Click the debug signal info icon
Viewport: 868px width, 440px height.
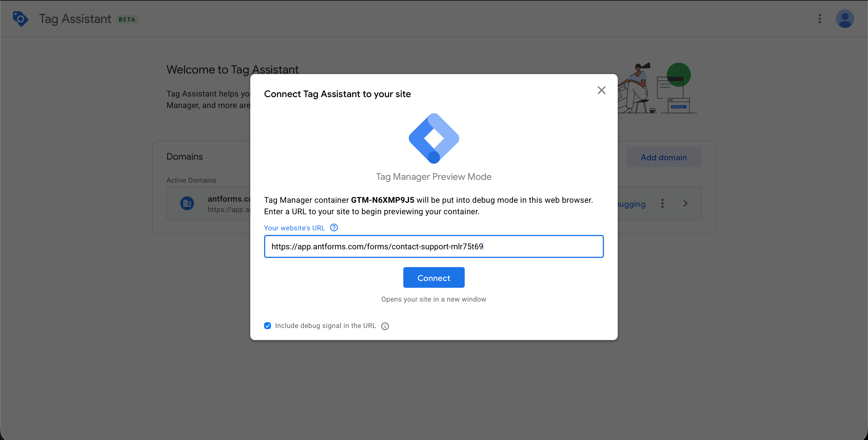(385, 326)
